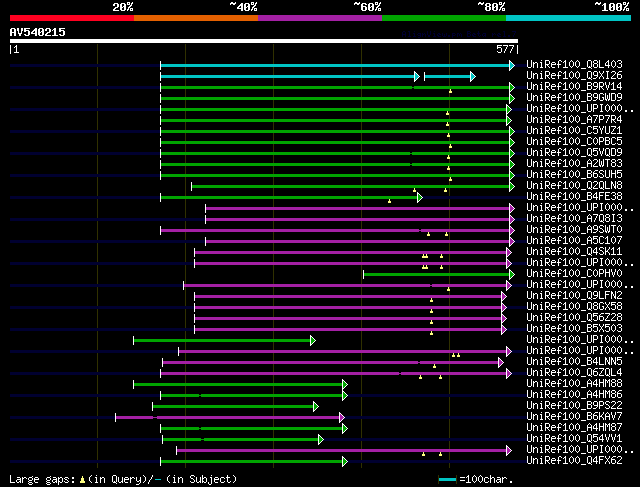Click the query end position 577
This screenshot has width=640, height=487.
tap(505, 49)
